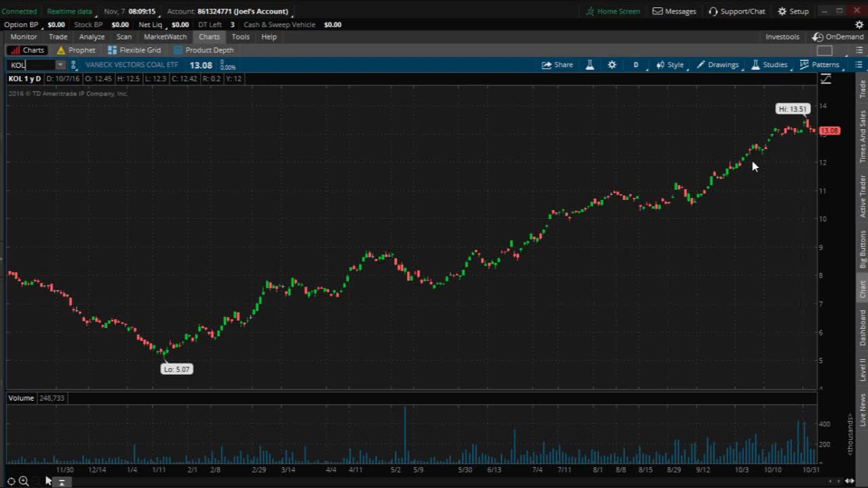Switch to the Monitor tab
Viewport: 868px width, 488px height.
click(24, 37)
